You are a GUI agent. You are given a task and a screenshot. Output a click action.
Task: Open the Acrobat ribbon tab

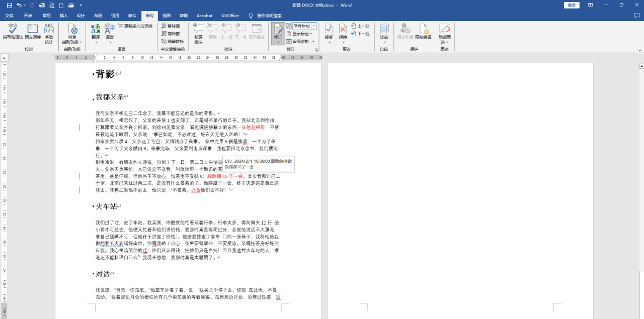click(204, 16)
